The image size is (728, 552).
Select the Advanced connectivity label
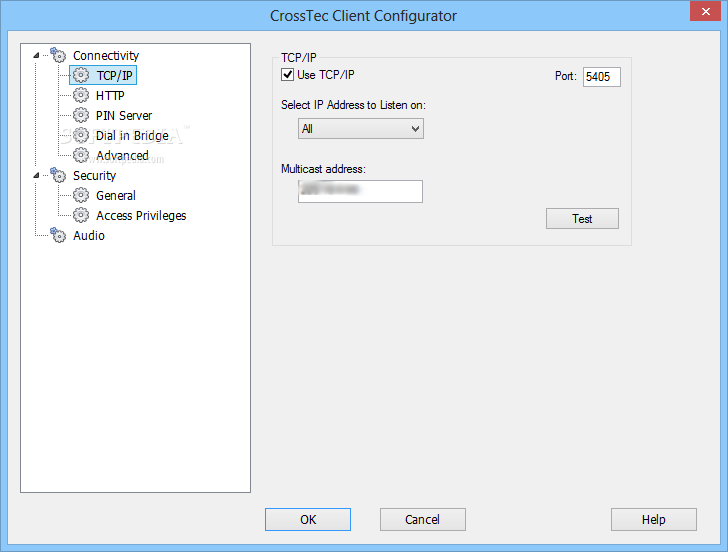(122, 156)
